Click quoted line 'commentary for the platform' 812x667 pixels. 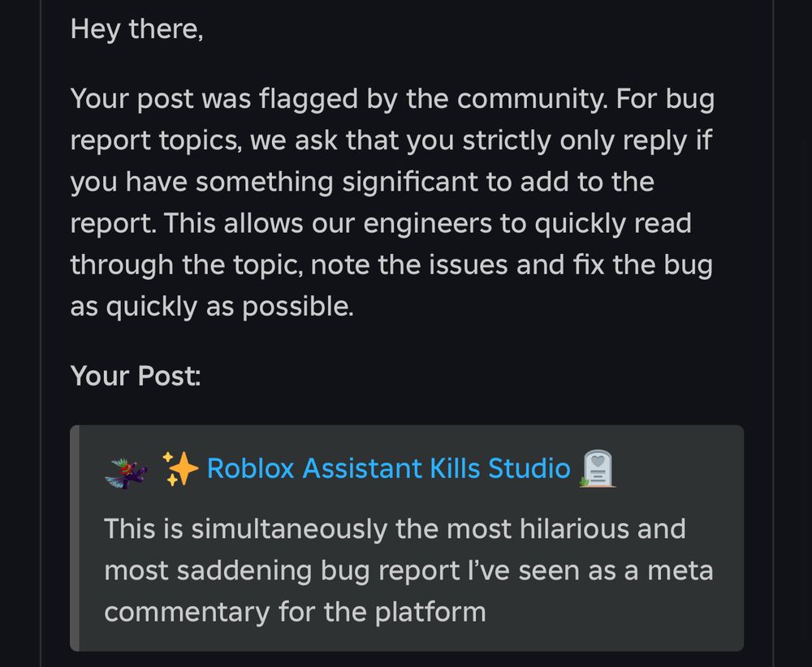pyautogui.click(x=296, y=612)
